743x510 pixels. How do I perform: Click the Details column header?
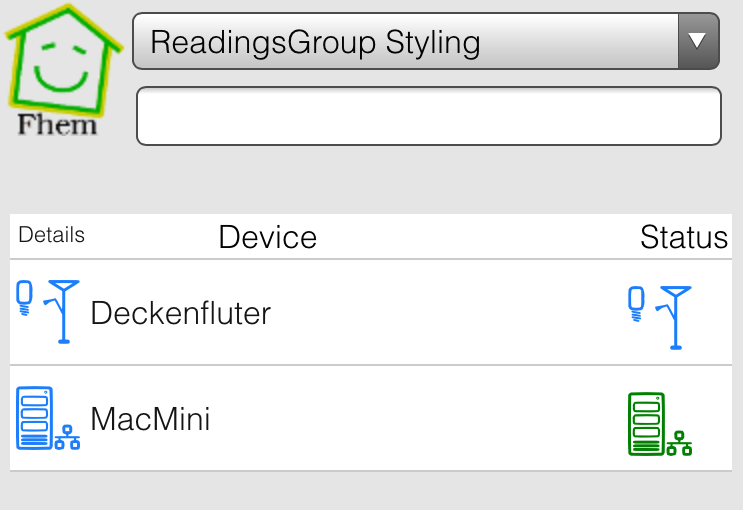[51, 235]
